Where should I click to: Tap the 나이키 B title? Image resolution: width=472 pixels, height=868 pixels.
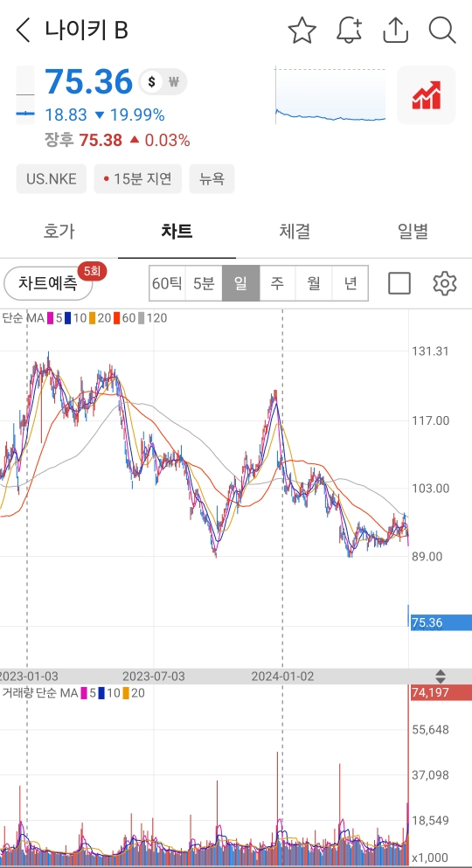pos(87,30)
